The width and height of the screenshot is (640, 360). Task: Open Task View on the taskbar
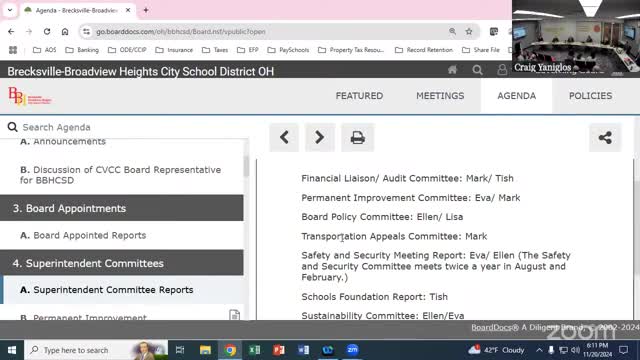(180, 350)
